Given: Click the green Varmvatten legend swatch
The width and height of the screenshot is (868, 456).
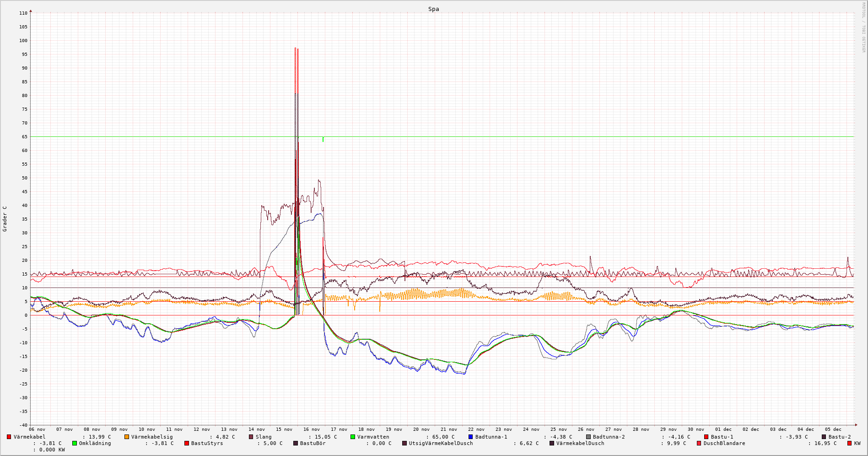Looking at the screenshot, I should [x=353, y=437].
